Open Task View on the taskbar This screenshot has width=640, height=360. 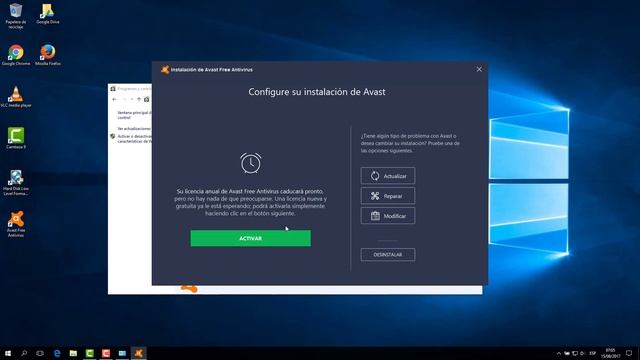pos(40,353)
